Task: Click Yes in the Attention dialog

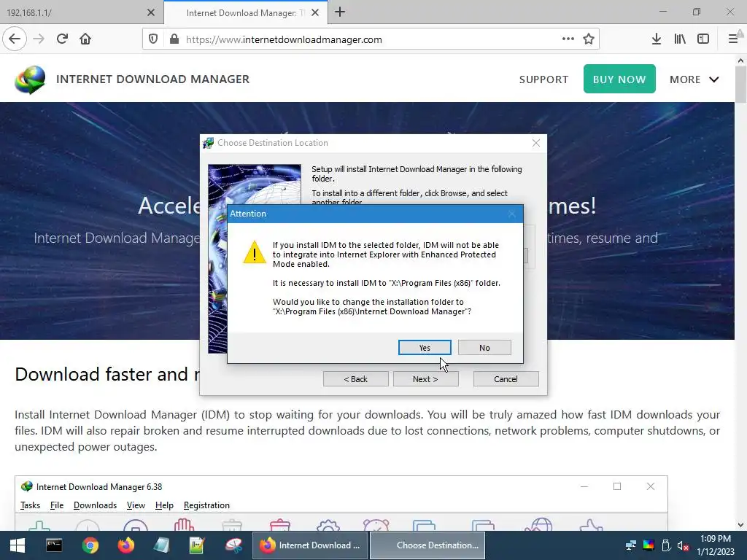Action: point(425,348)
